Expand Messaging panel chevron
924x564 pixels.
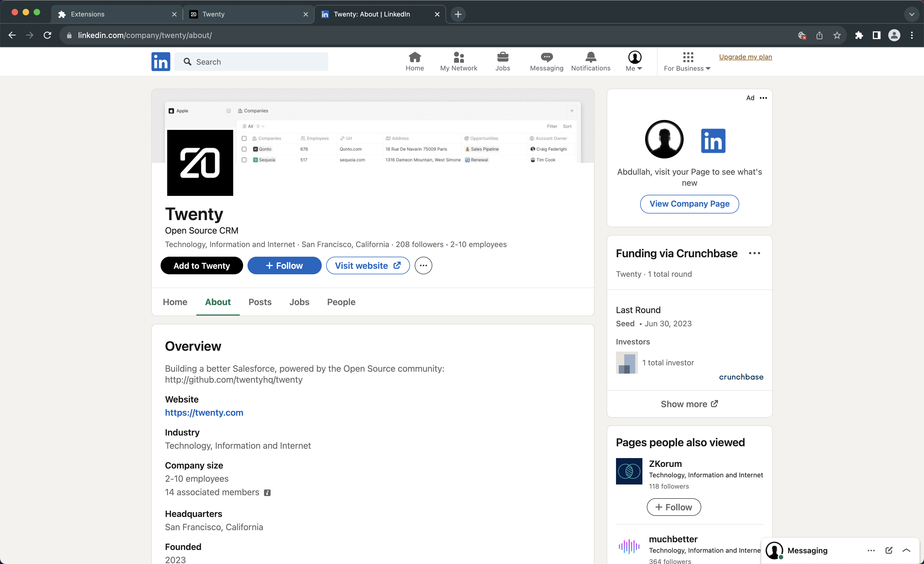[906, 550]
